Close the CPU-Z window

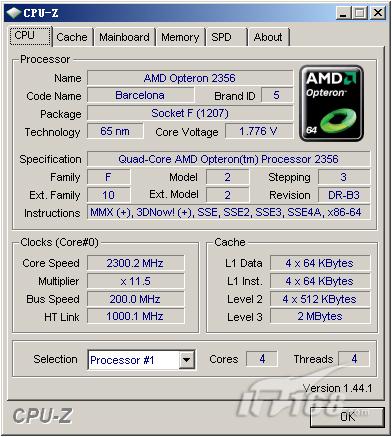tap(378, 13)
